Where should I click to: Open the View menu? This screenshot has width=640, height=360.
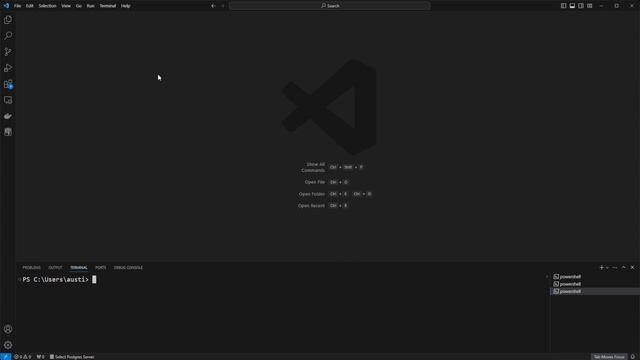tap(66, 6)
